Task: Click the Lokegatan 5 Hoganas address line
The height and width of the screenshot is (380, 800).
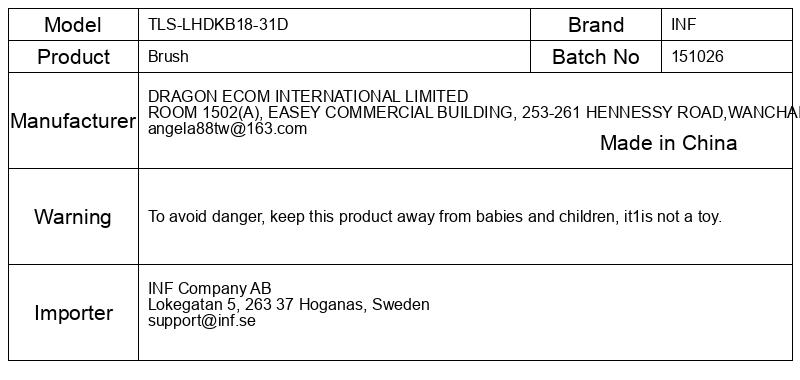Action: point(288,305)
